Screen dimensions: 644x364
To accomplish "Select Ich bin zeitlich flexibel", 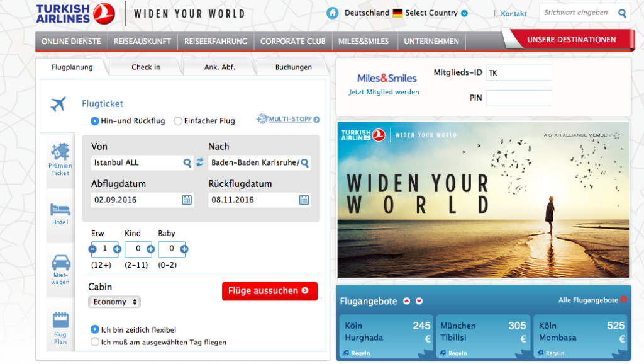I will pyautogui.click(x=95, y=329).
